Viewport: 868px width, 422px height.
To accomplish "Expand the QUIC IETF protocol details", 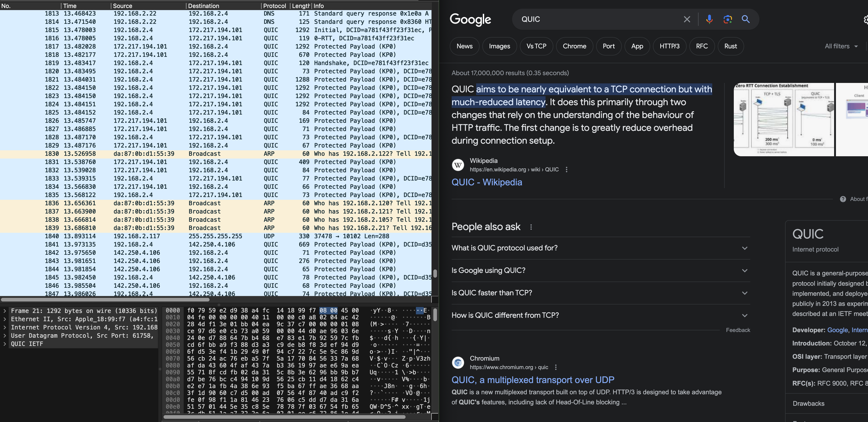I will coord(5,344).
